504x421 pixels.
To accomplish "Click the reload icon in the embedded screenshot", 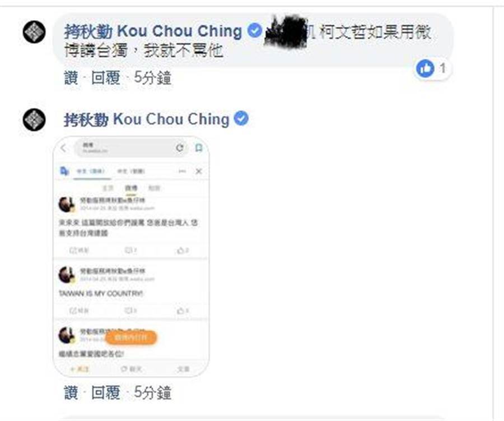I will pos(180,148).
